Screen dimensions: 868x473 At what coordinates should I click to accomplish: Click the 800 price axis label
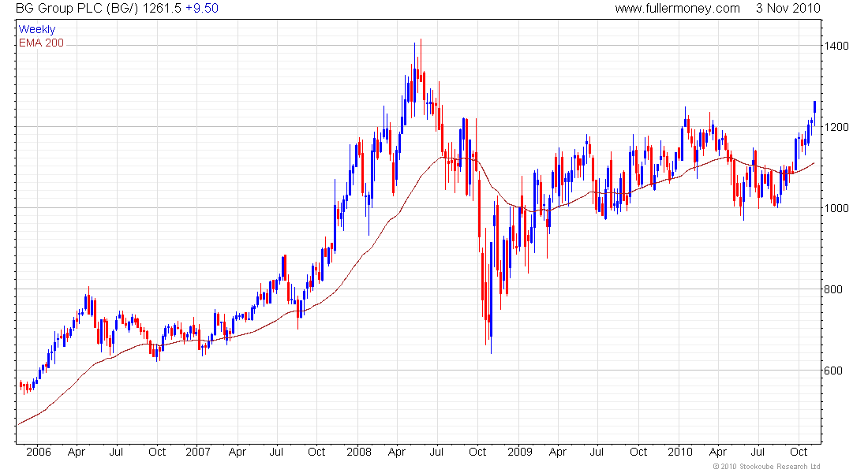pos(834,289)
